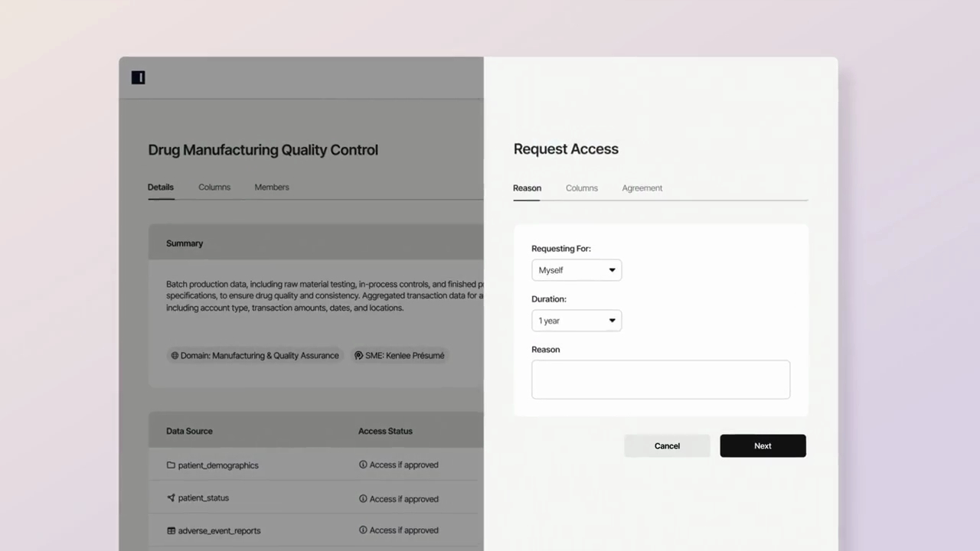Focus the Reason text field

pos(661,380)
